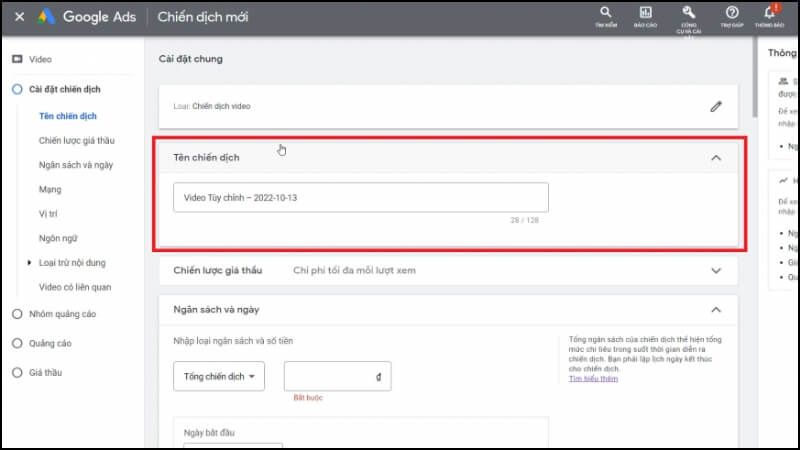The height and width of the screenshot is (450, 800).
Task: Select the Cài đặt chiến dịch step circle
Action: 17,90
